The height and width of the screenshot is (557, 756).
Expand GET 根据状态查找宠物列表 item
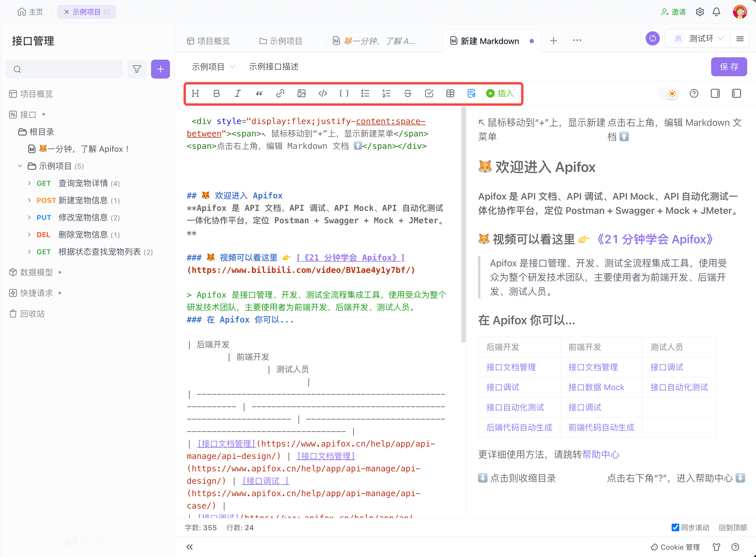pyautogui.click(x=29, y=252)
